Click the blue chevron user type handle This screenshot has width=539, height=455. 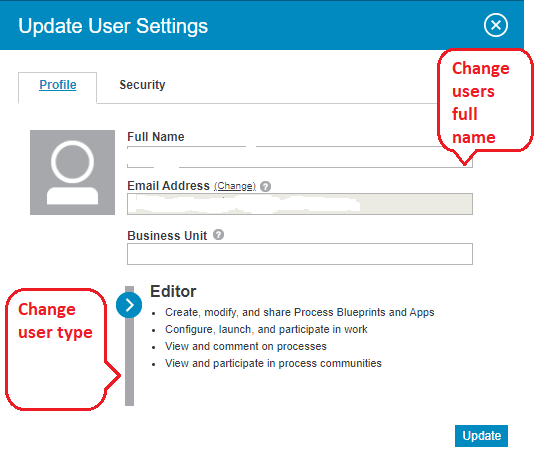129,305
